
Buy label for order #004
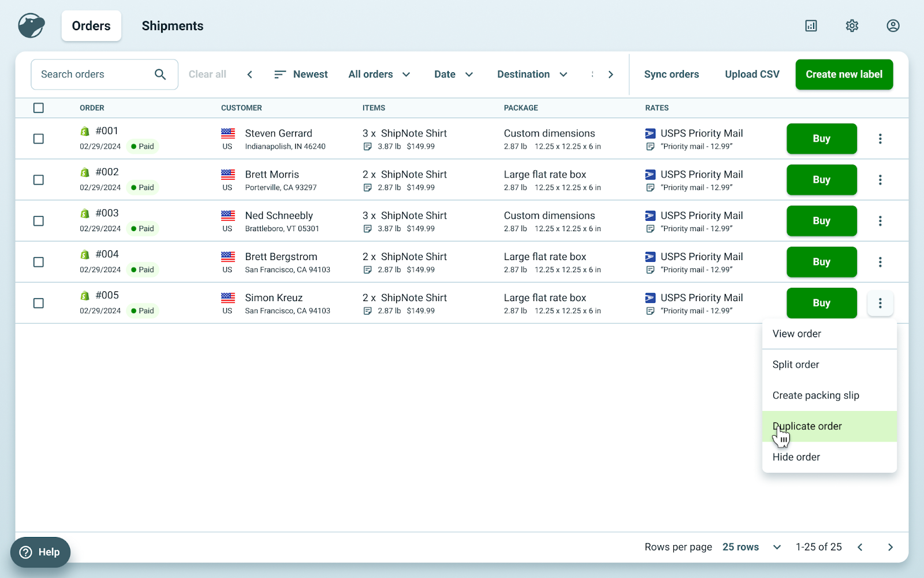pos(822,262)
